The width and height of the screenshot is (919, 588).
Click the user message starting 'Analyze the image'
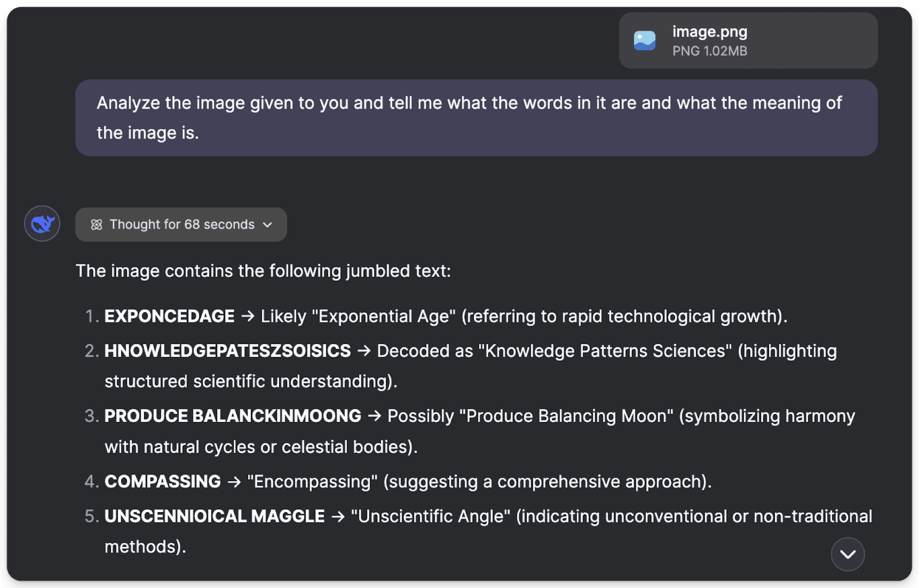pos(469,118)
